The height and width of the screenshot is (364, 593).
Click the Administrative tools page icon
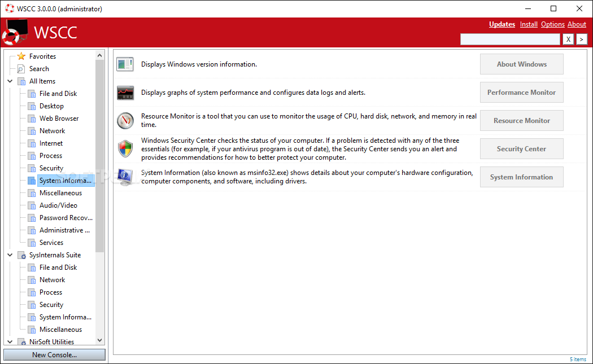[32, 231]
